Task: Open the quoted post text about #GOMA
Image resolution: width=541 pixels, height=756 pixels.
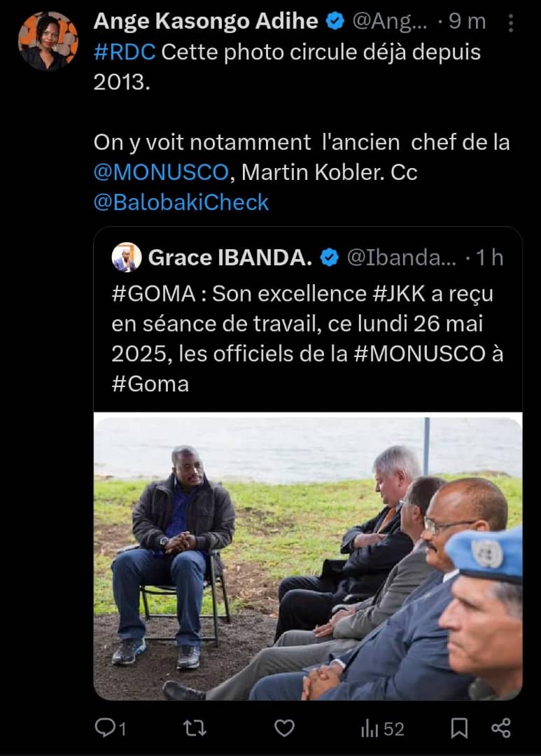Action: pos(307,339)
